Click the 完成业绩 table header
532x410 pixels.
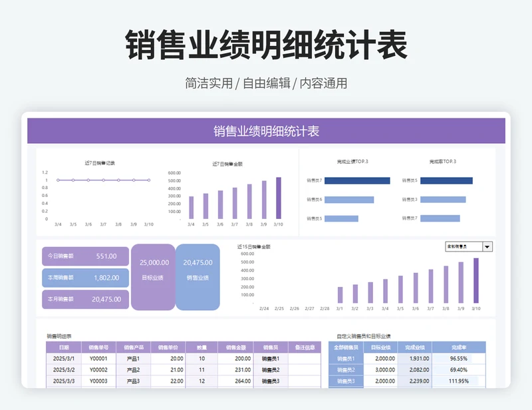coord(415,347)
